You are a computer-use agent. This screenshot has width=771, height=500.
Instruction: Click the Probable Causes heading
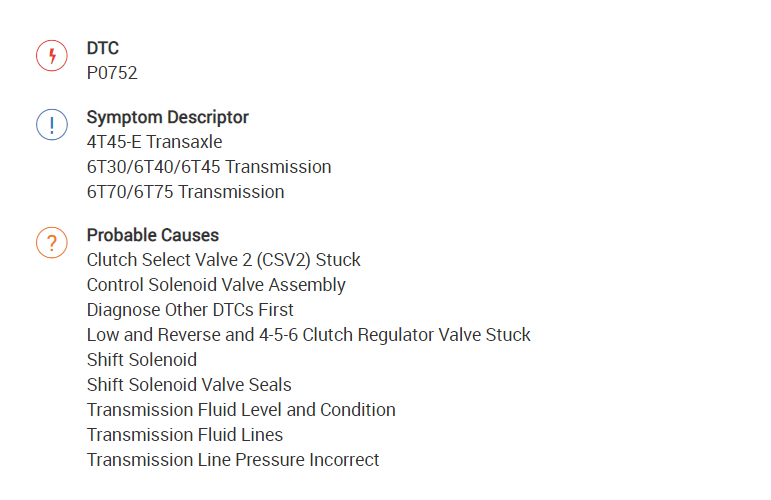click(152, 235)
